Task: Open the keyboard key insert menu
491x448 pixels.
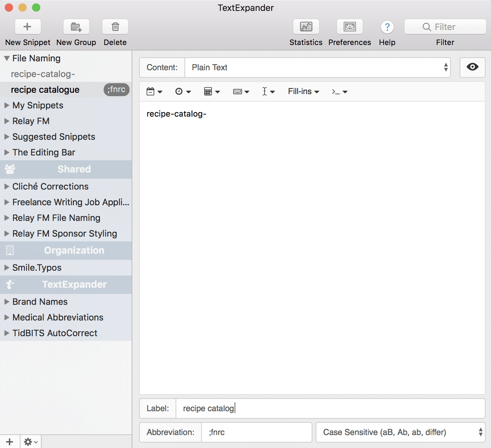Action: 241,91
